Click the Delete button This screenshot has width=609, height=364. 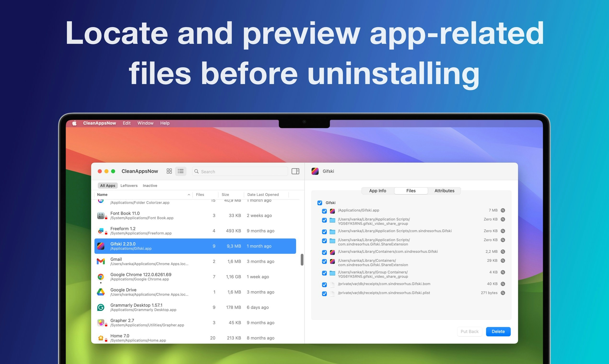tap(498, 332)
